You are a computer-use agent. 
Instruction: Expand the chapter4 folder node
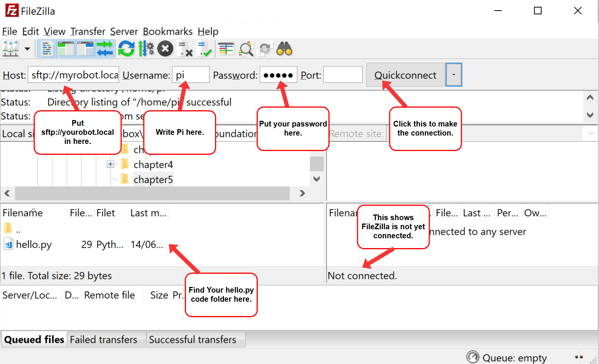(110, 164)
